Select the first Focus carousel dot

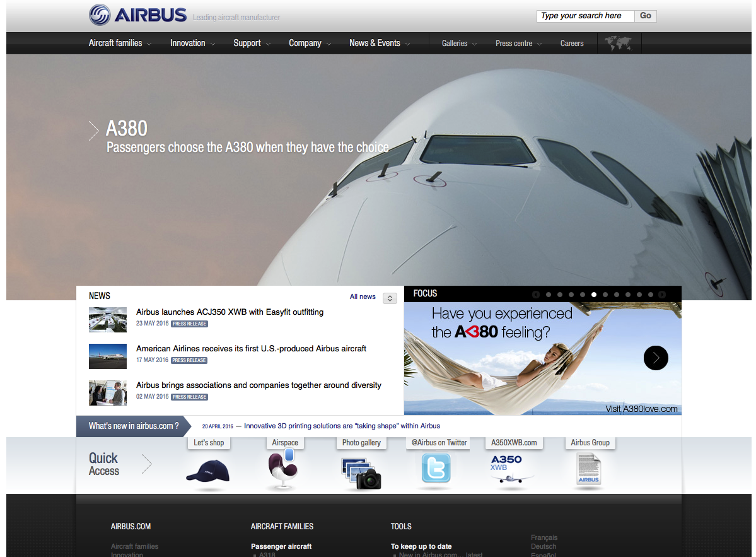(548, 295)
